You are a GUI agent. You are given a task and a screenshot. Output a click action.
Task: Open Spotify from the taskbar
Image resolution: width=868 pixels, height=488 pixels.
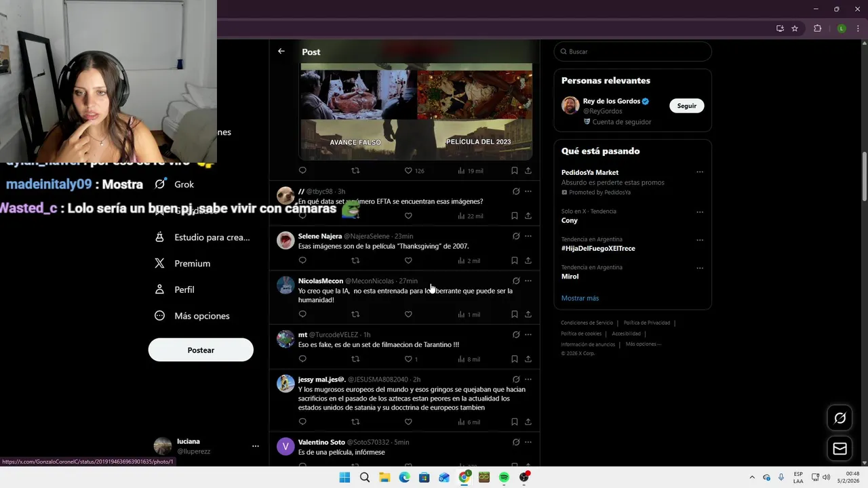click(x=504, y=477)
